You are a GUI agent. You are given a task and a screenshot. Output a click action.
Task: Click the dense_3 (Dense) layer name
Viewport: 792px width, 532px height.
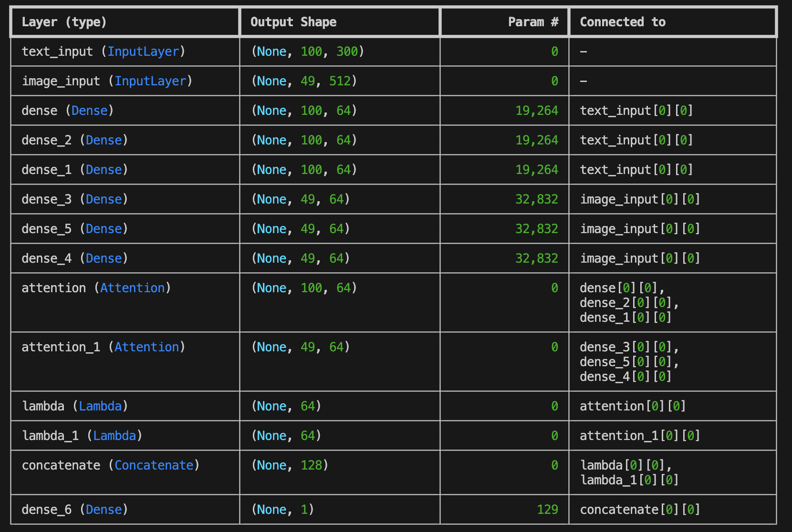pyautogui.click(x=75, y=199)
